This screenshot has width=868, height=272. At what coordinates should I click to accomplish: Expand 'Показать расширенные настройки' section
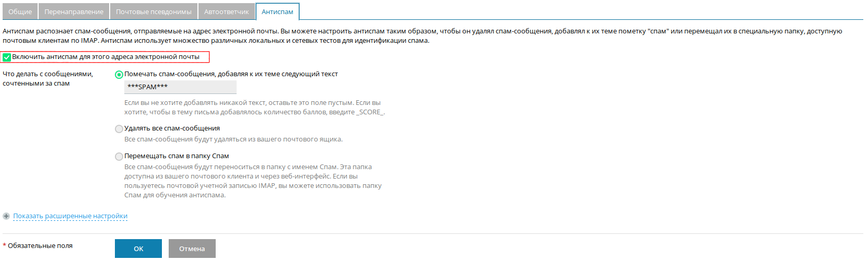pyautogui.click(x=70, y=216)
